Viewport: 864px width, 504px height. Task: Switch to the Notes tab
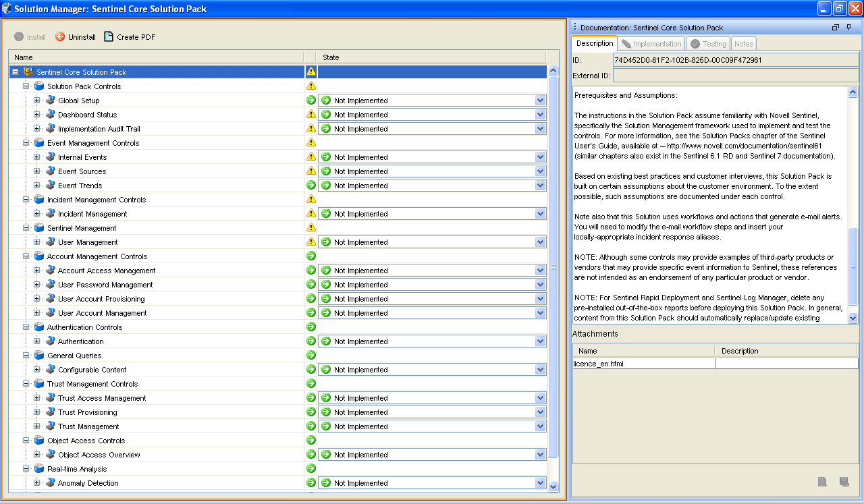[x=743, y=44]
